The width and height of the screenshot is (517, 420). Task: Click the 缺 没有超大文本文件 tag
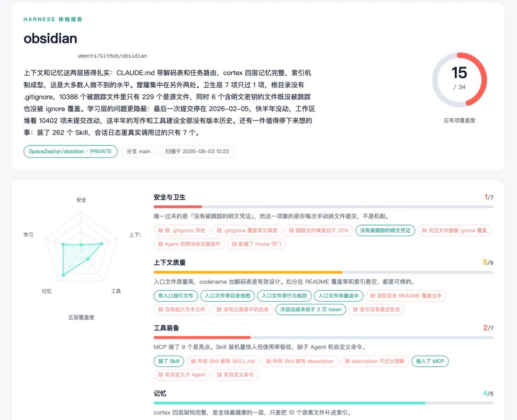[x=182, y=309]
